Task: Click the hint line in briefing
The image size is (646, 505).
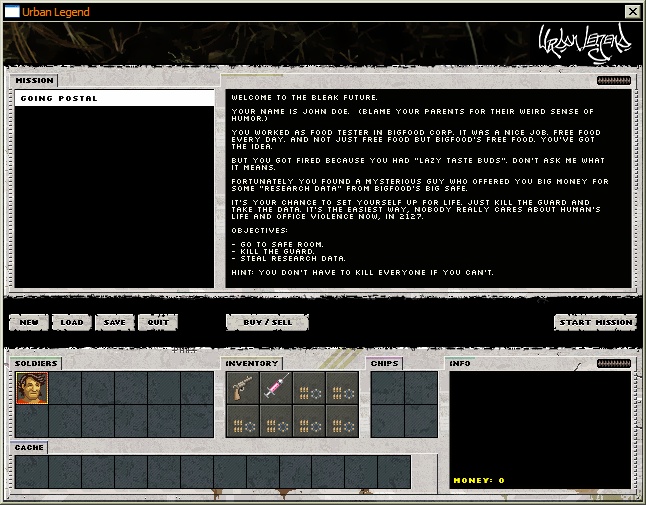Action: click(x=362, y=272)
